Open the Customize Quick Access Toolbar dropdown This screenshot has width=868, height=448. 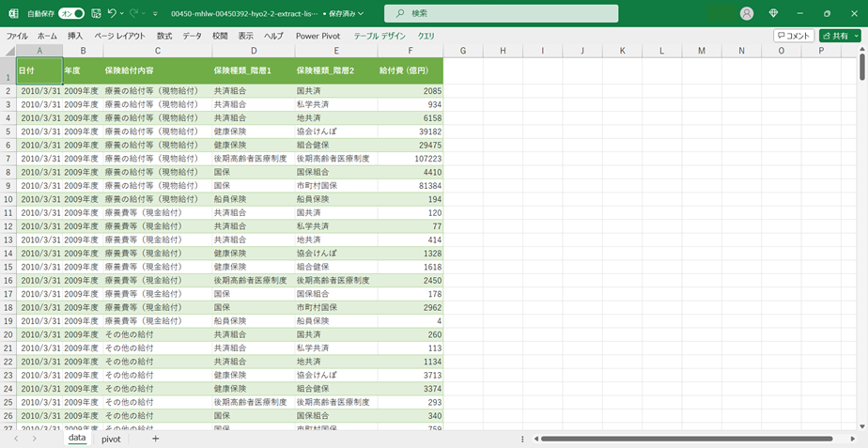click(x=155, y=13)
